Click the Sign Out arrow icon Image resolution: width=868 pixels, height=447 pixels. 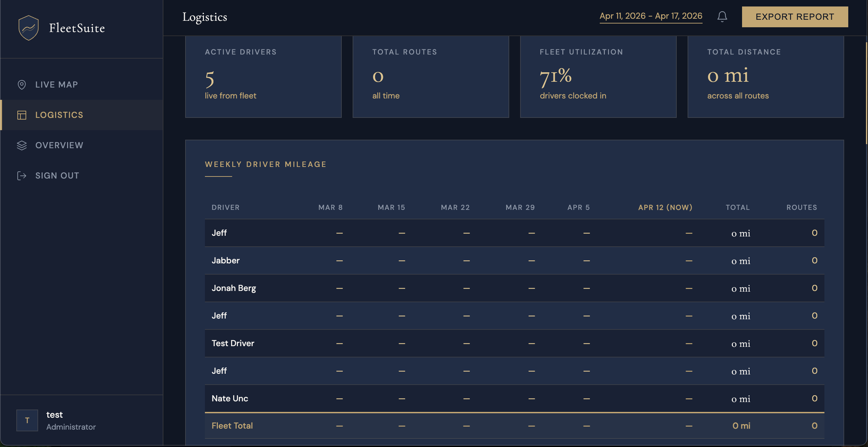(x=22, y=175)
